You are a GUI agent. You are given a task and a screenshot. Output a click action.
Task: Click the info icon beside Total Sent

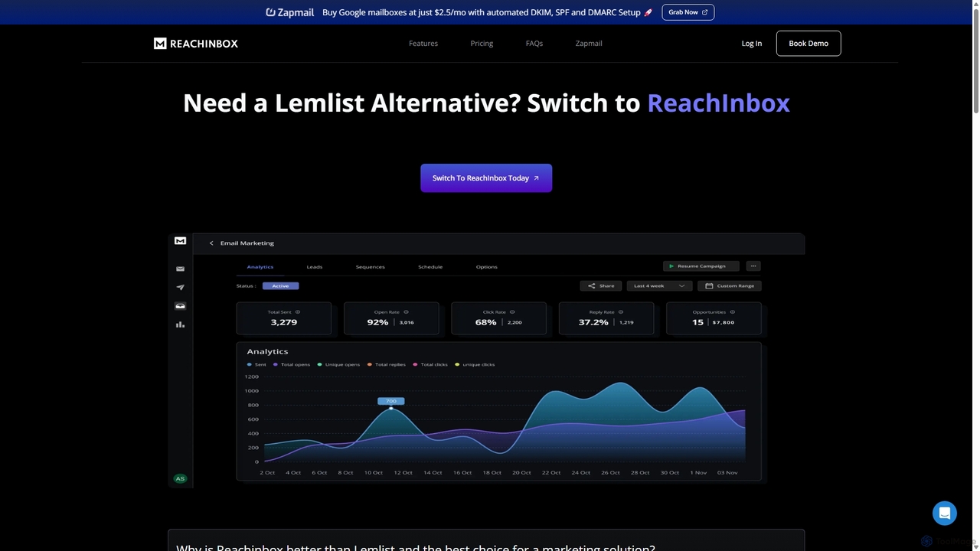(298, 312)
